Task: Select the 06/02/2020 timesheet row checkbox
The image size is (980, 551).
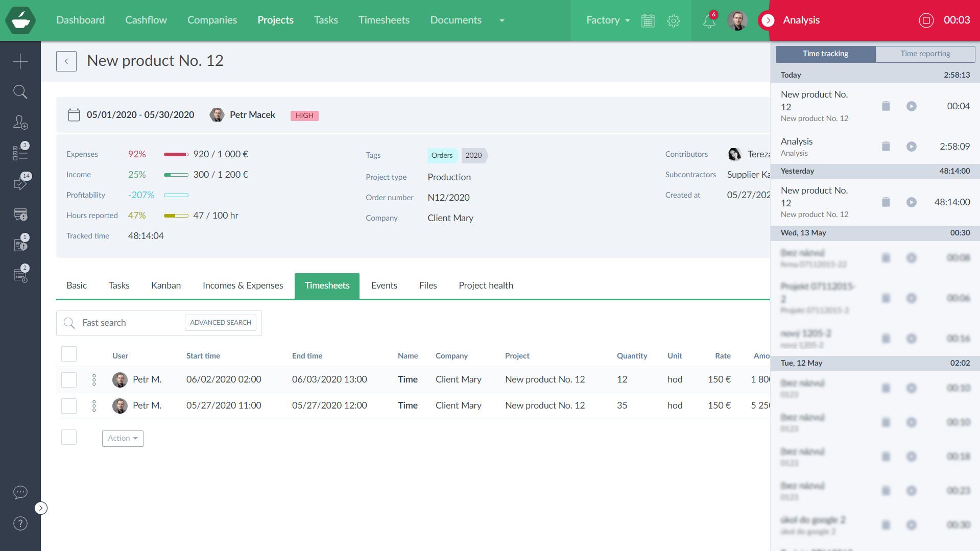Action: (x=69, y=380)
